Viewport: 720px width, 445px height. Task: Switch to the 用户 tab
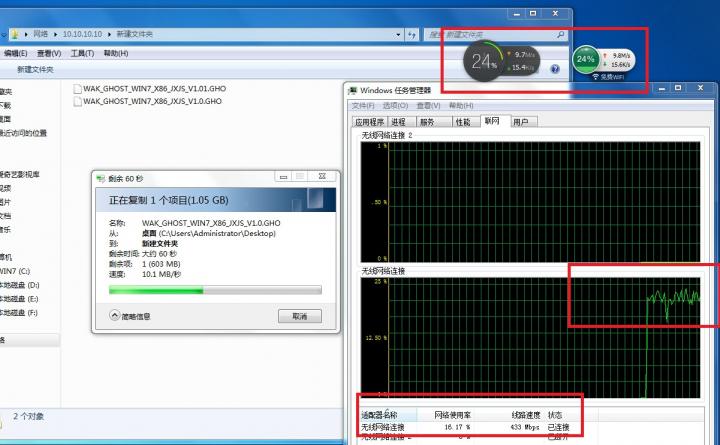point(523,122)
